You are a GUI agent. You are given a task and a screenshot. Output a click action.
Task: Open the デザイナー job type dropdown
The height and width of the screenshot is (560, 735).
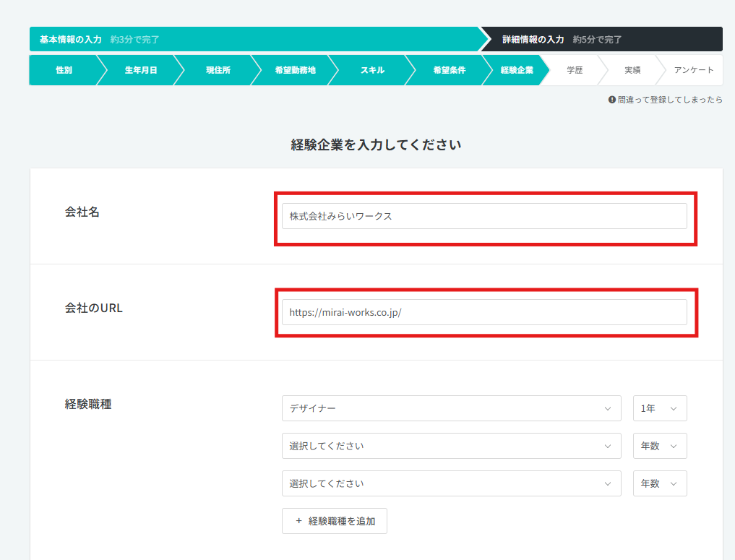click(451, 408)
